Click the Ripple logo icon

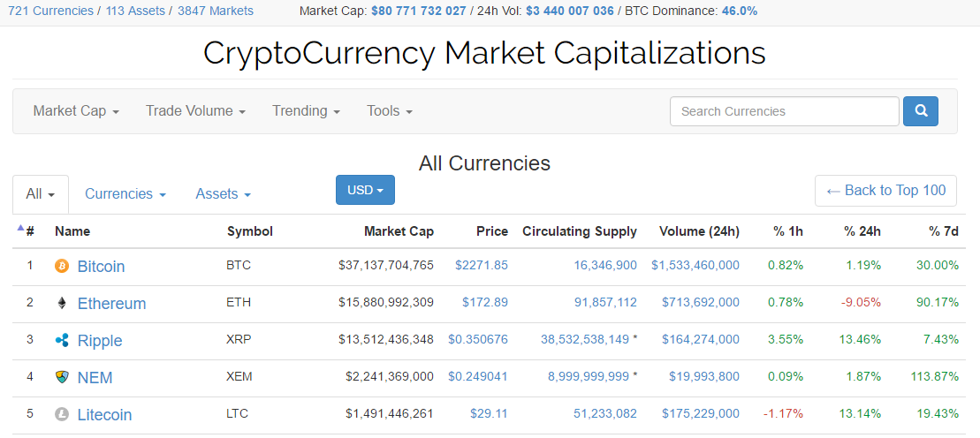(x=62, y=340)
